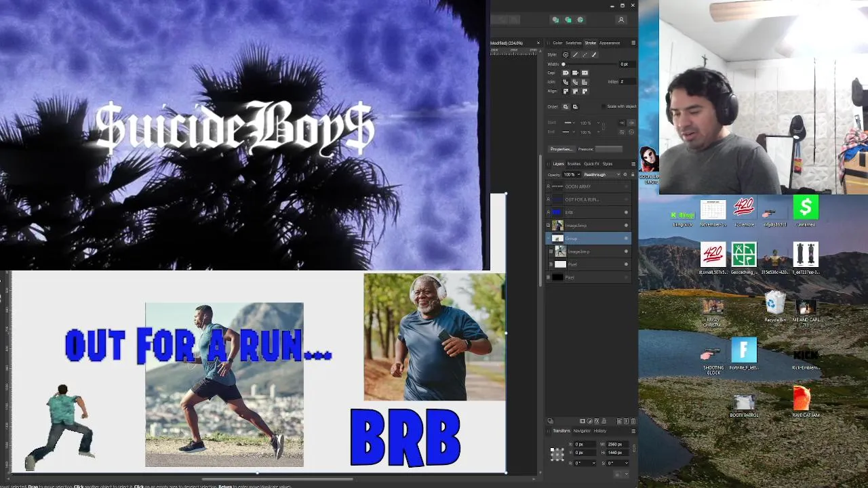Open the Start arrowhead style dropdown
The height and width of the screenshot is (488, 868).
point(570,123)
